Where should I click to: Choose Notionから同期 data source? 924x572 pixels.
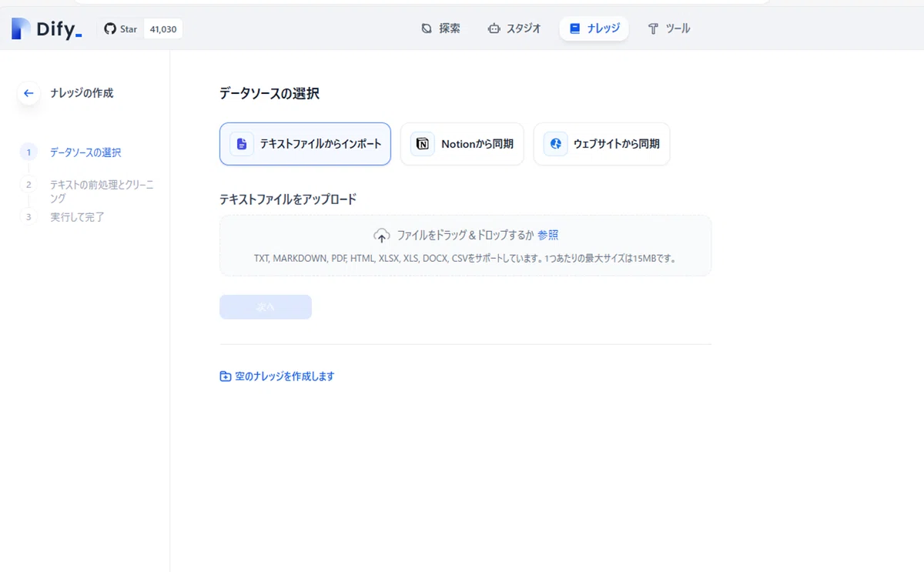[x=462, y=144]
